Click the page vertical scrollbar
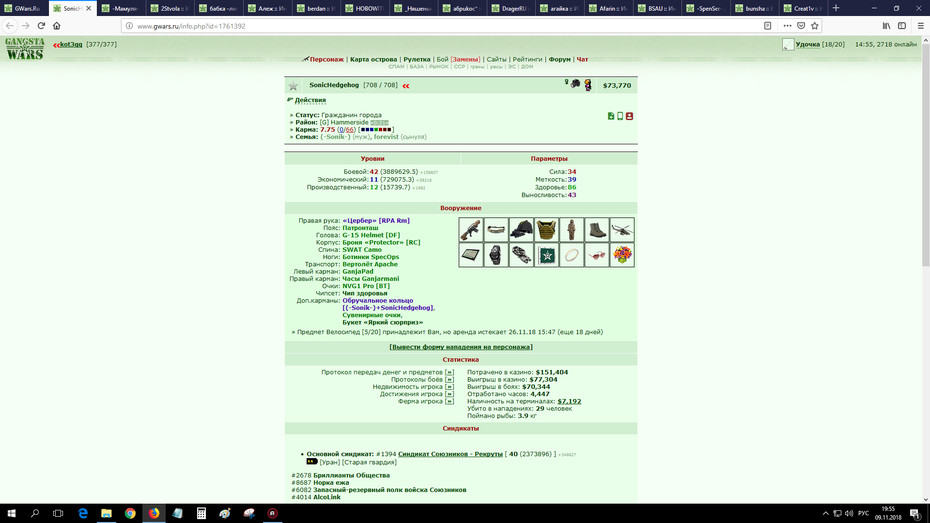Viewport: 930px width, 523px height. 925,154
